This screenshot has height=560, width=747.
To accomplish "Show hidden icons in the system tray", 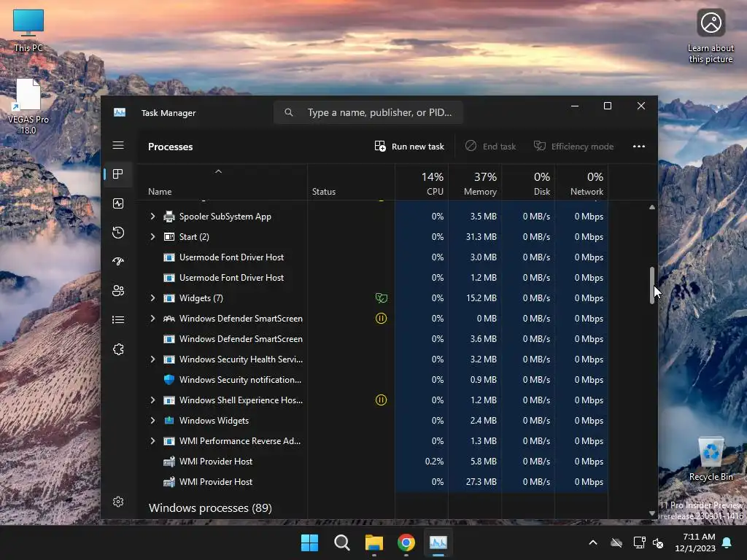I will tap(593, 542).
